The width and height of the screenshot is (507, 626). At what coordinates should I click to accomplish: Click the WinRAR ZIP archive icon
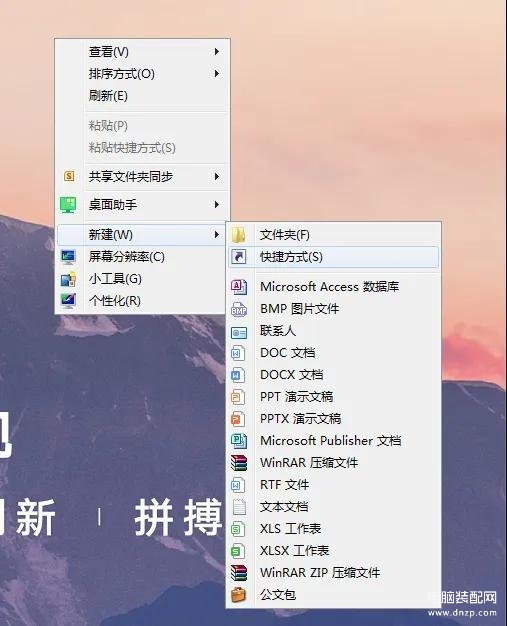(x=239, y=573)
